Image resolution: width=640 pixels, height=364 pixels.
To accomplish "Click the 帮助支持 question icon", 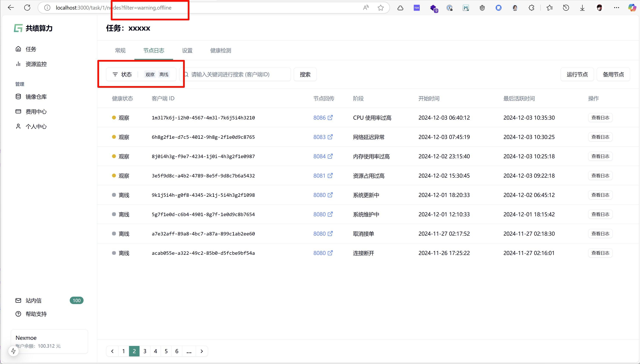I will (x=18, y=314).
